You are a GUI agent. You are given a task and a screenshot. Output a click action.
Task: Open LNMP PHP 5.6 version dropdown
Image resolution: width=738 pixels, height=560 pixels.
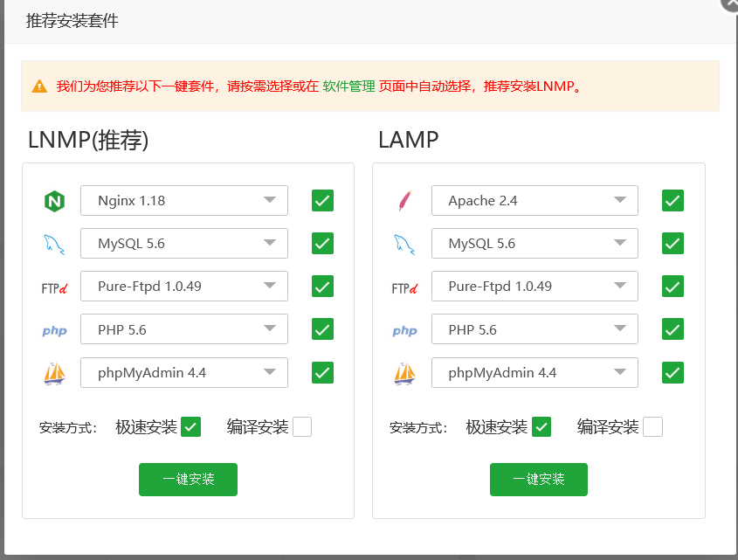(184, 329)
